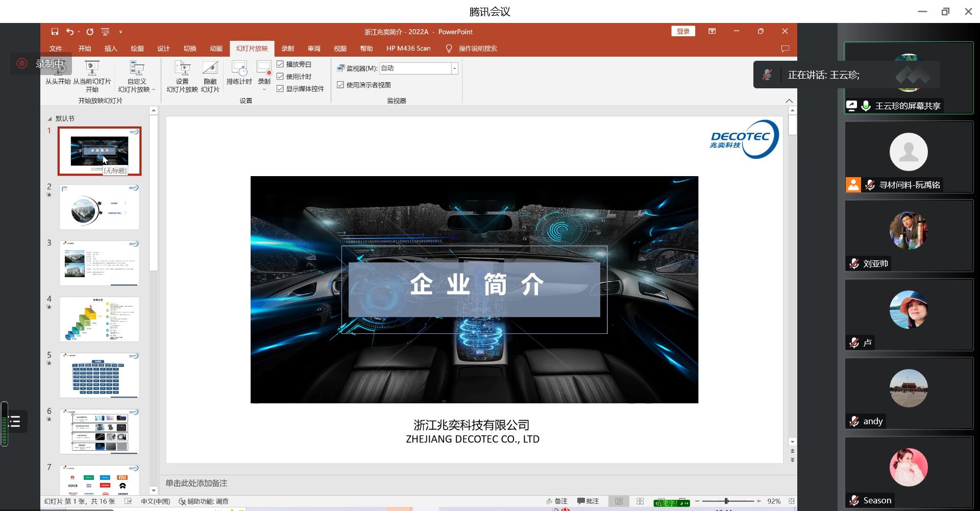Click the main editor scroll-down arrow
Viewport: 980px width, 511px height.
pos(792,442)
